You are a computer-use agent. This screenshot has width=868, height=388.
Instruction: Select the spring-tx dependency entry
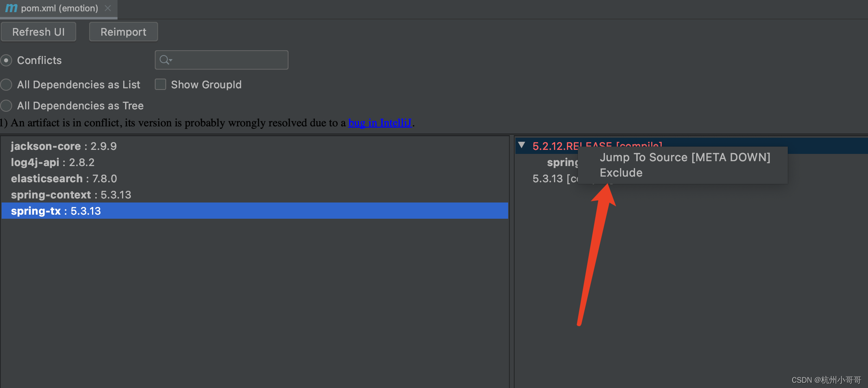click(56, 211)
